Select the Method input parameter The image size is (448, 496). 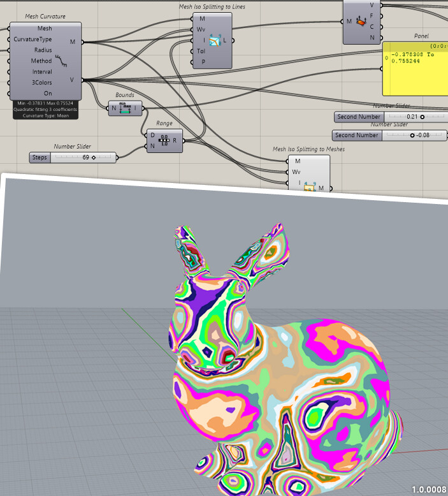[x=41, y=61]
